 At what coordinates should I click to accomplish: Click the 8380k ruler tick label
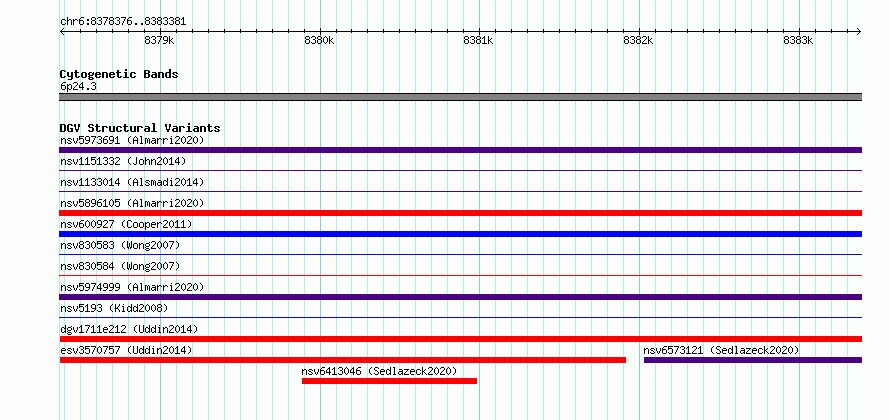320,41
